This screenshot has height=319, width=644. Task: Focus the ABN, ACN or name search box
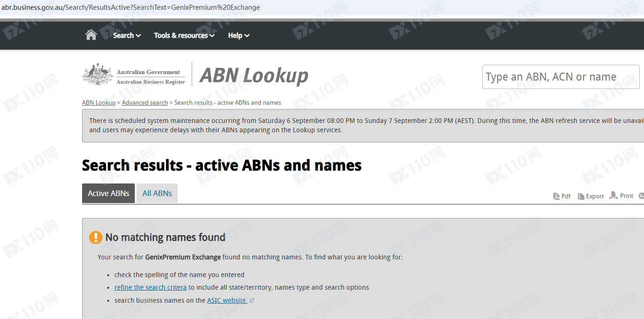(x=561, y=77)
